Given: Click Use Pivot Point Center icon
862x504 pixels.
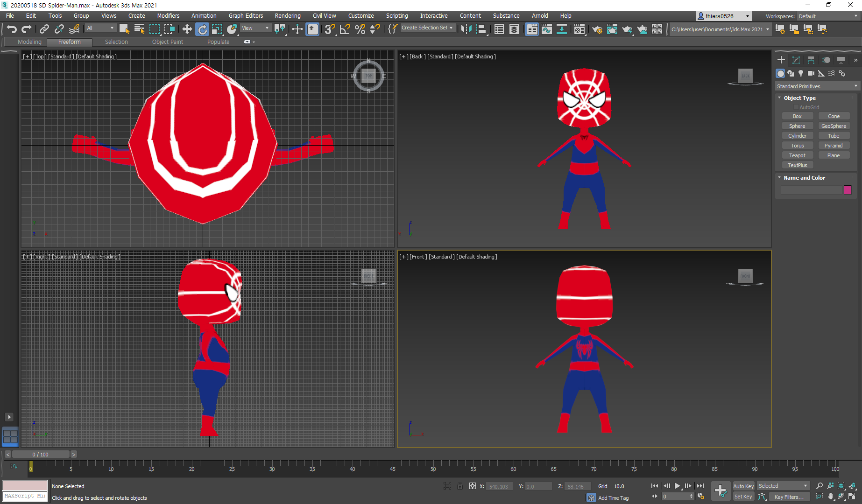Looking at the screenshot, I should pos(280,29).
